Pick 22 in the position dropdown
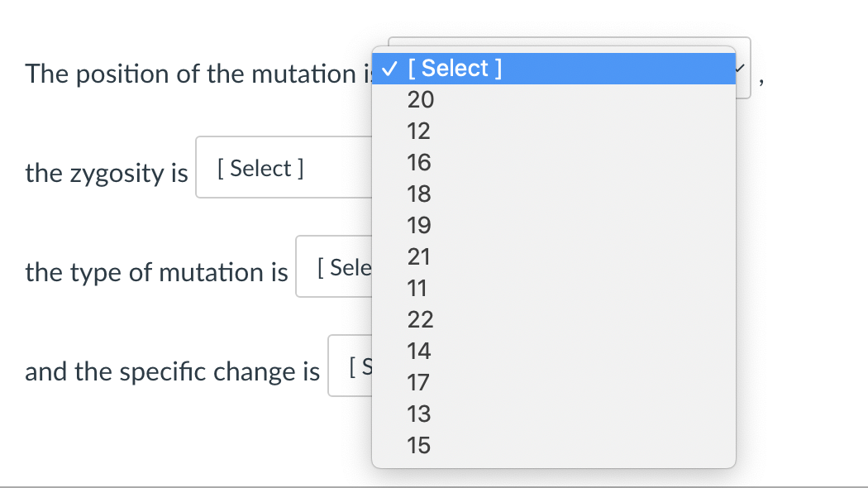868x488 pixels. [x=419, y=319]
